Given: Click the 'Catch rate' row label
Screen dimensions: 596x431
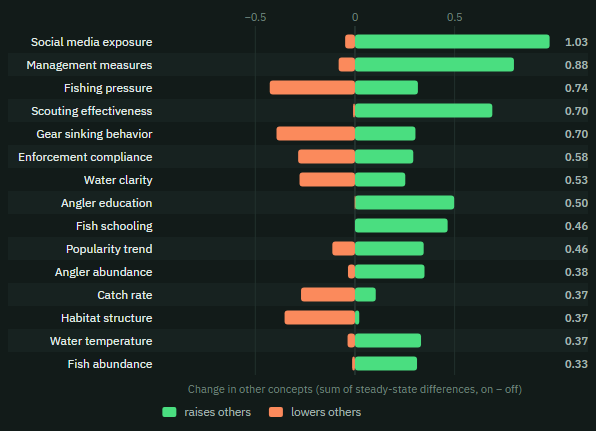Looking at the screenshot, I should 125,295.
